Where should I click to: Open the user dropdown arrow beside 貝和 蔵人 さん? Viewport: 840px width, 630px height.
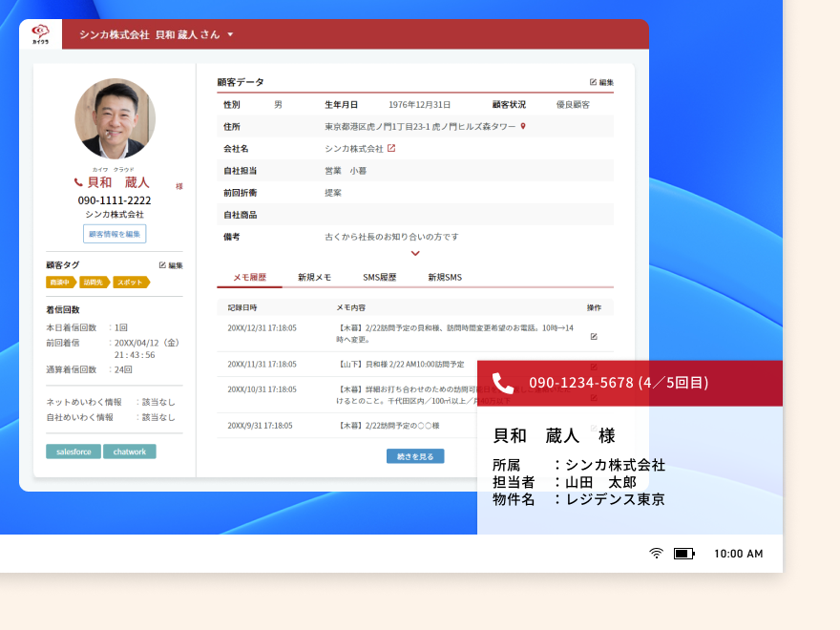click(230, 34)
